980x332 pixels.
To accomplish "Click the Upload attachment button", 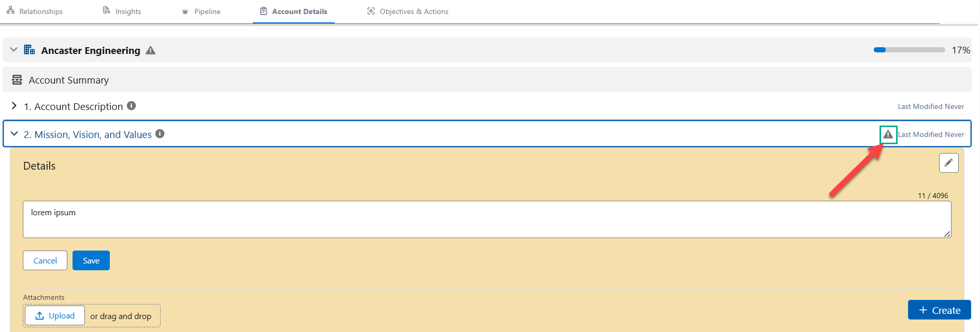I will 55,315.
